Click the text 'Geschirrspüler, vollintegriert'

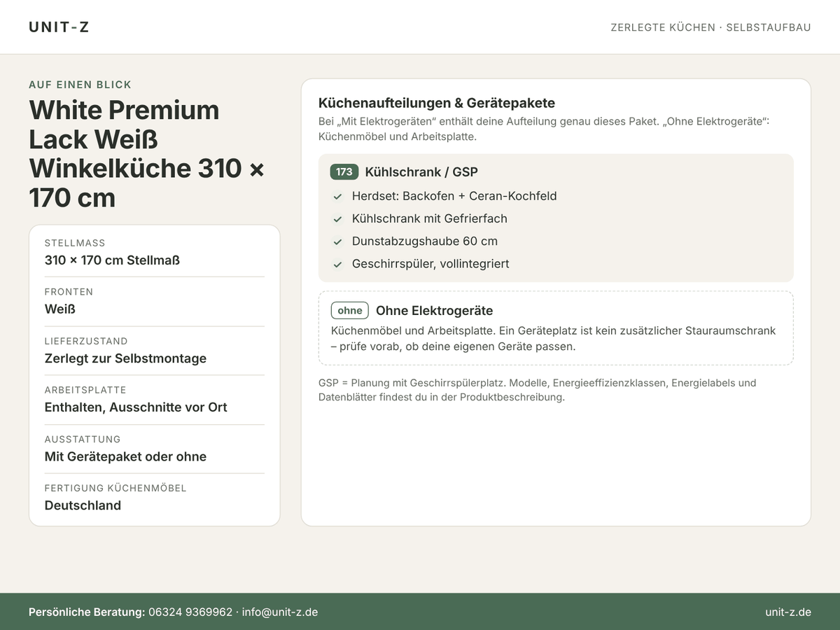tap(430, 264)
